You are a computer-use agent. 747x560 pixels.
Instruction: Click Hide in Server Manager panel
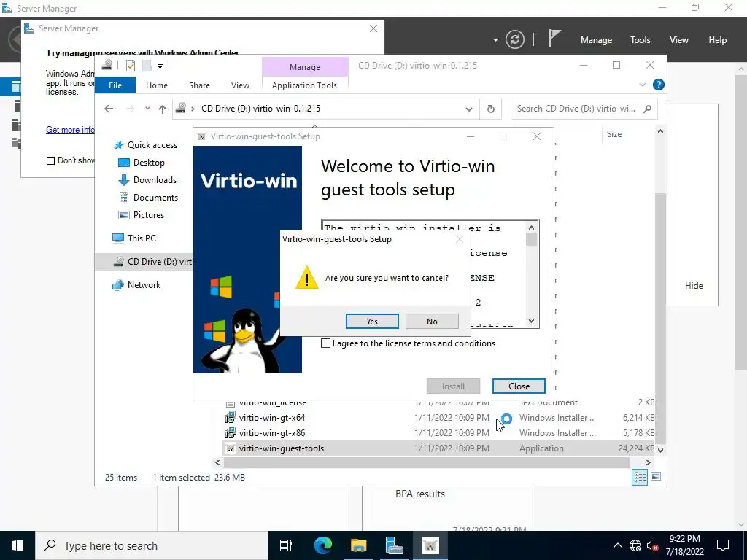point(694,286)
